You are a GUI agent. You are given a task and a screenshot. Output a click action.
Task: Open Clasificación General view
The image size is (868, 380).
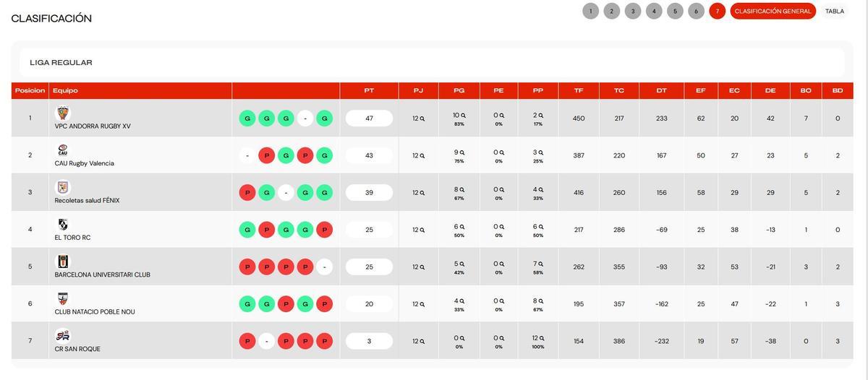773,11
